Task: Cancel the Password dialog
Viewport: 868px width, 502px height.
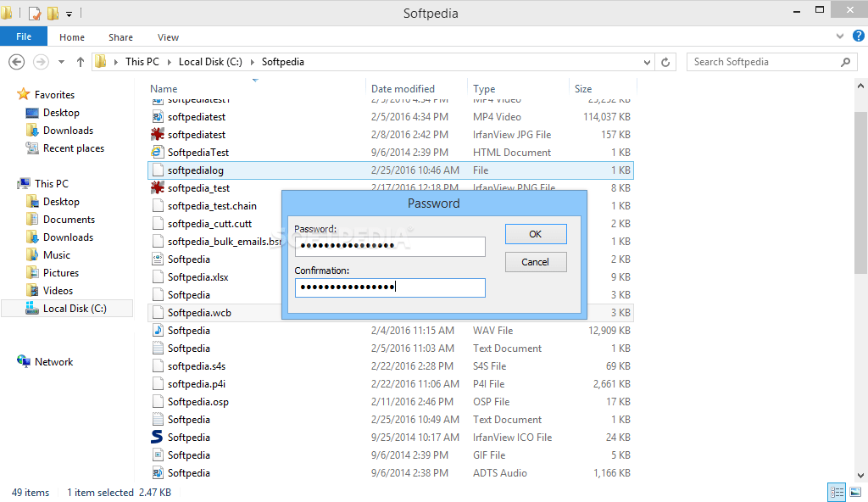Action: coord(536,262)
